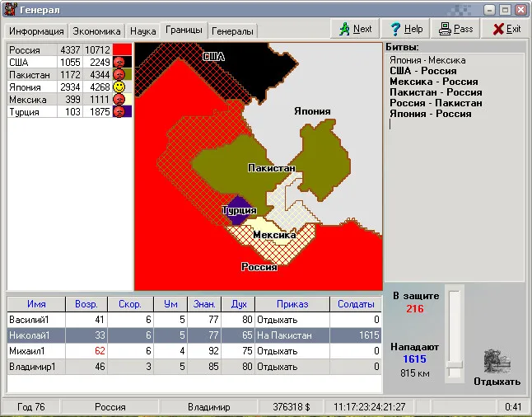The width and height of the screenshot is (532, 417).
Task: Open the Генералы tab
Action: click(233, 30)
